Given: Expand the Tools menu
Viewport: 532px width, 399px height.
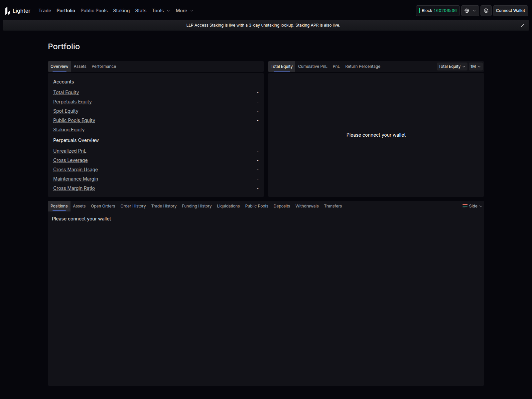Looking at the screenshot, I should point(161,11).
